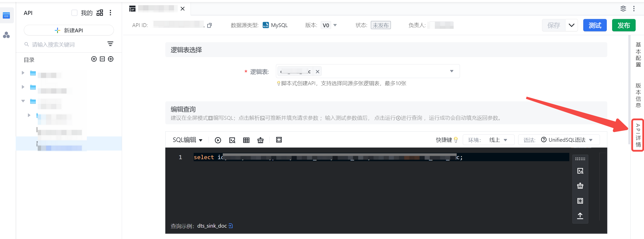
Task: Parse SQL from floating toolbar
Action: (x=580, y=171)
